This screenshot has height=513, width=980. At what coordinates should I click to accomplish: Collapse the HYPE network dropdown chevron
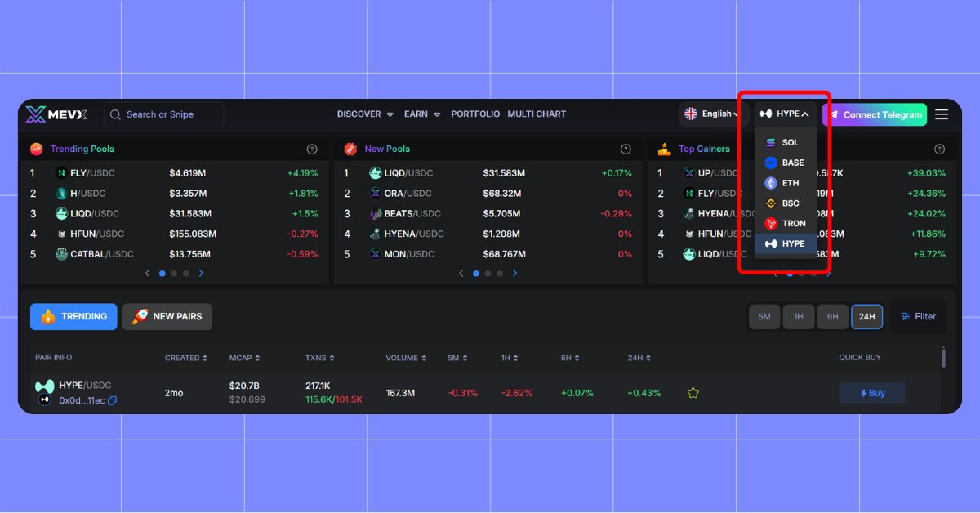tap(805, 114)
